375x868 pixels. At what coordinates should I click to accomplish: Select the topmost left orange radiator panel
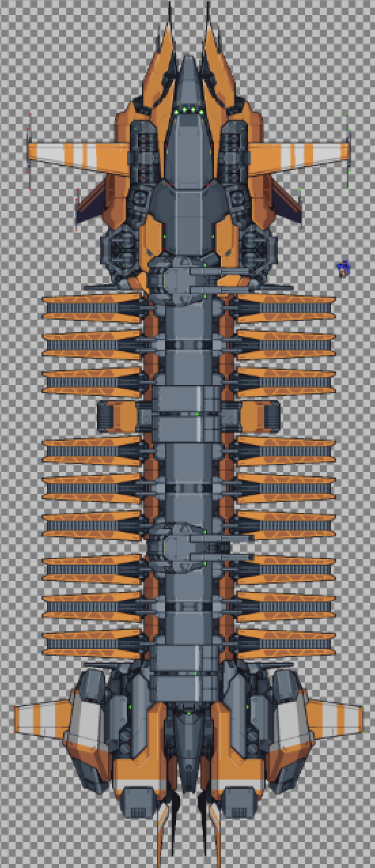pos(92,307)
